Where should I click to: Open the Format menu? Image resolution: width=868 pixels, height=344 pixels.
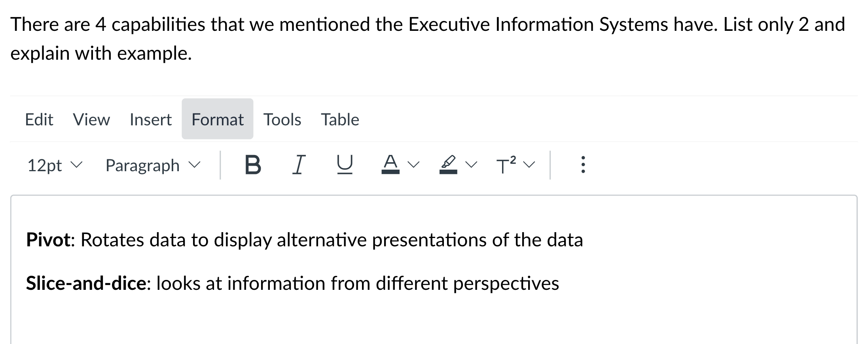coord(217,119)
